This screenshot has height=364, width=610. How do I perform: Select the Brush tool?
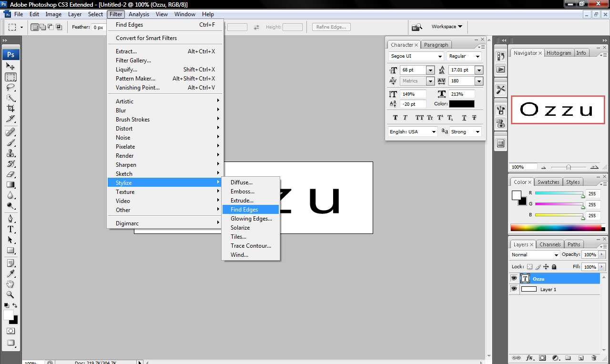pyautogui.click(x=10, y=142)
